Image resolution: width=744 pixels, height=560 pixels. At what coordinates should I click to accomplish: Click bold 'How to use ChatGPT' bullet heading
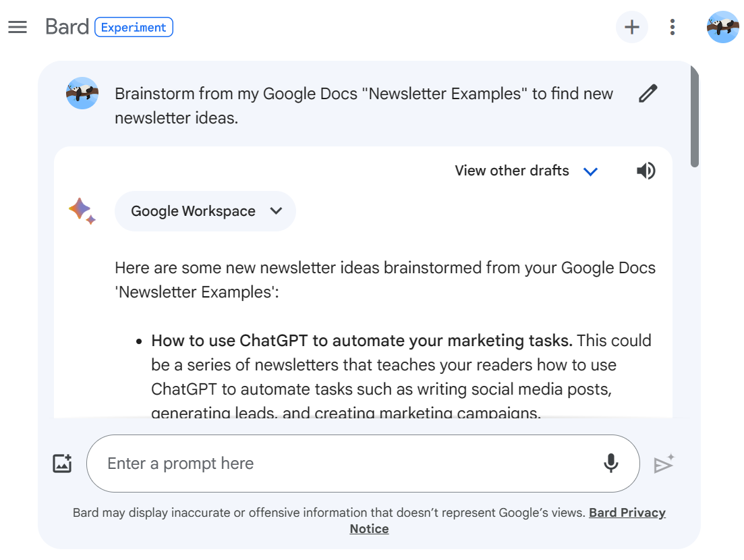(362, 341)
